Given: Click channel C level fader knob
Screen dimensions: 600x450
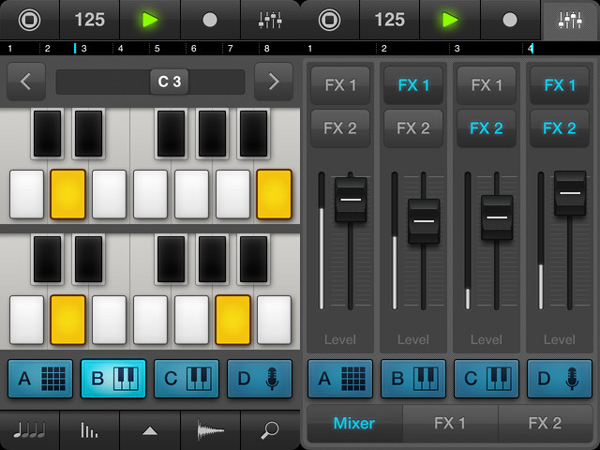Looking at the screenshot, I should tap(497, 217).
